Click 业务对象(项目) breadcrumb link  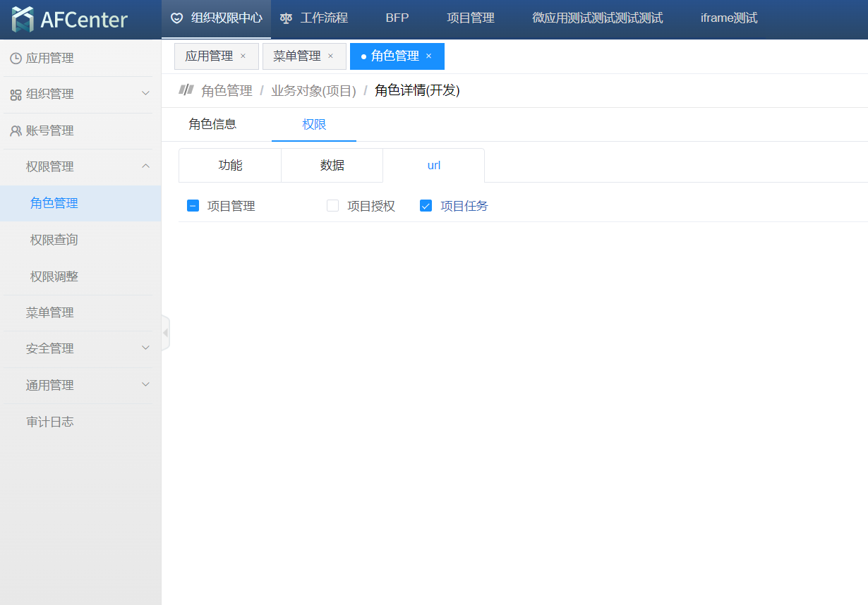[x=313, y=91]
